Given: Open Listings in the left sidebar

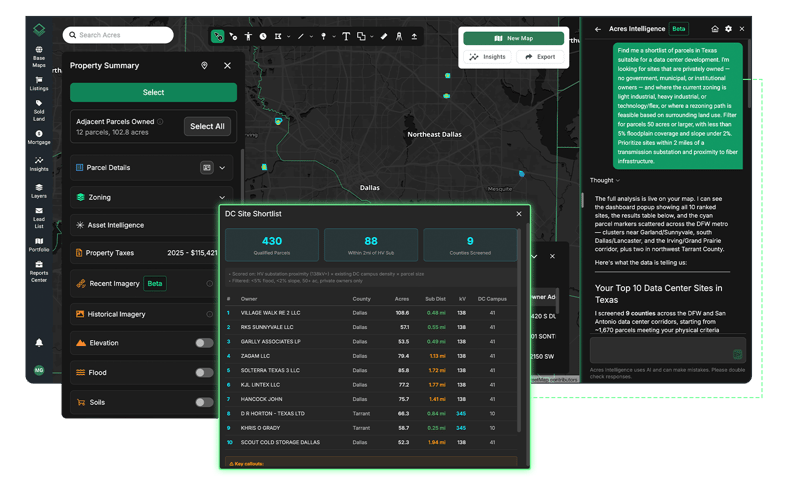Looking at the screenshot, I should (39, 83).
